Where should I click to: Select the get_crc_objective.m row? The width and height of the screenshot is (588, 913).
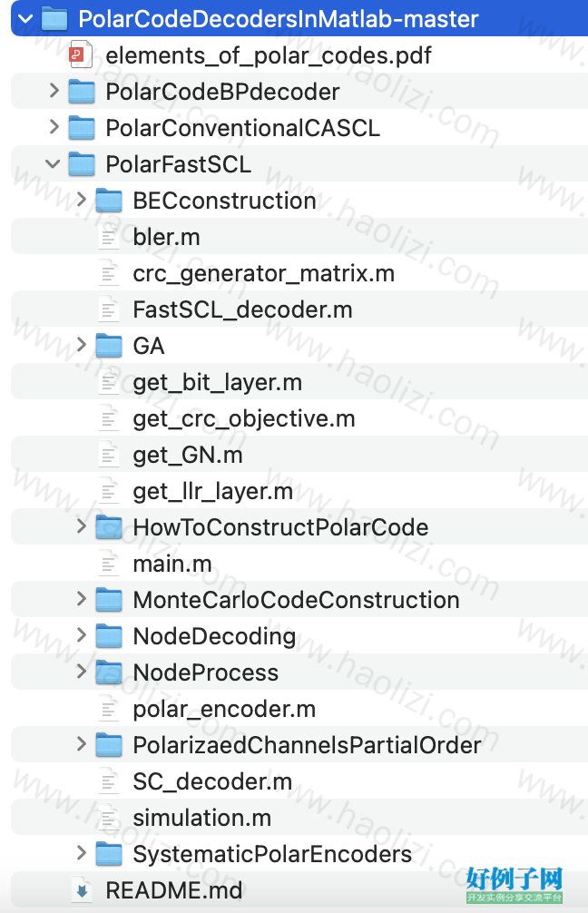[x=299, y=418]
